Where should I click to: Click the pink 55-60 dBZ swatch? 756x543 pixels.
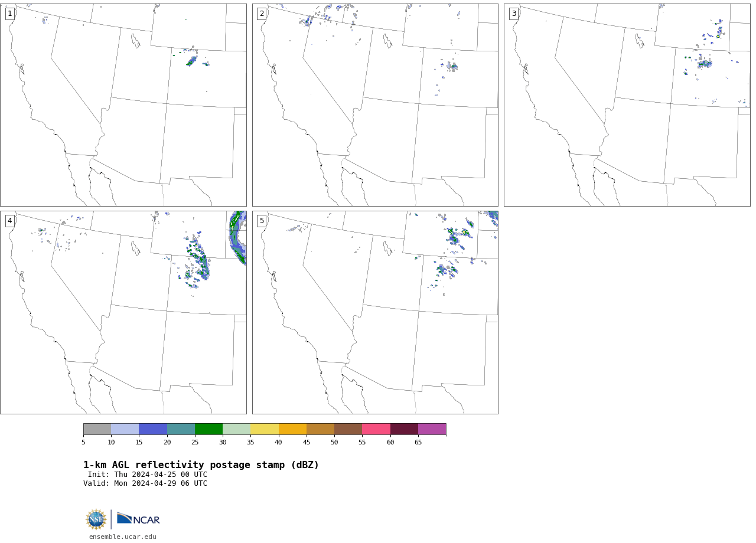[376, 429]
